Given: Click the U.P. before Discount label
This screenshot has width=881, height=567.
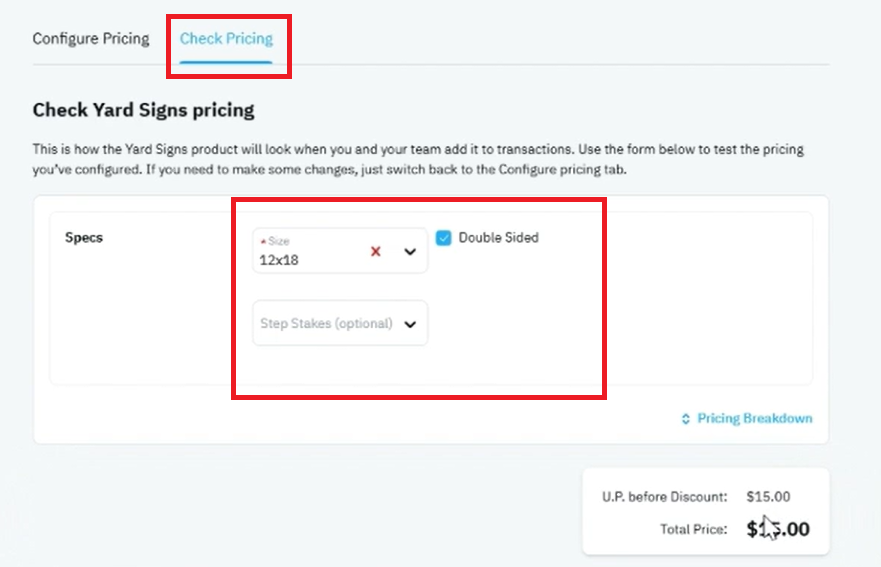Looking at the screenshot, I should 665,497.
